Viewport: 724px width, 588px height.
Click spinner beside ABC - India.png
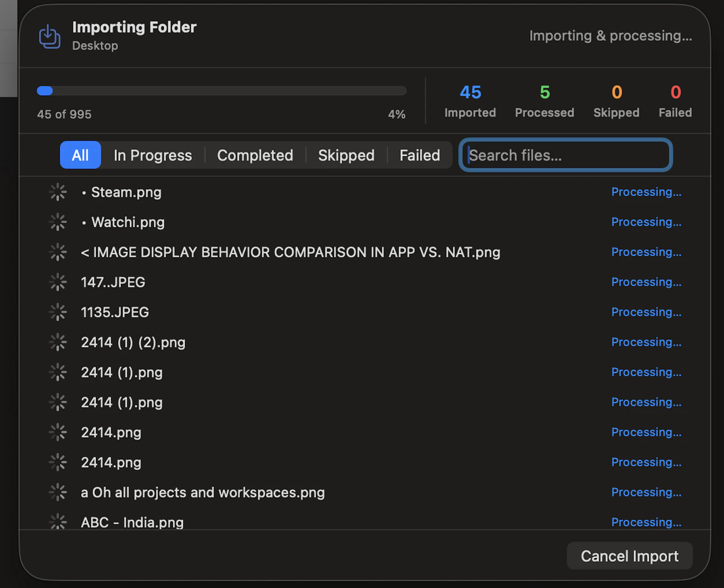(x=58, y=521)
